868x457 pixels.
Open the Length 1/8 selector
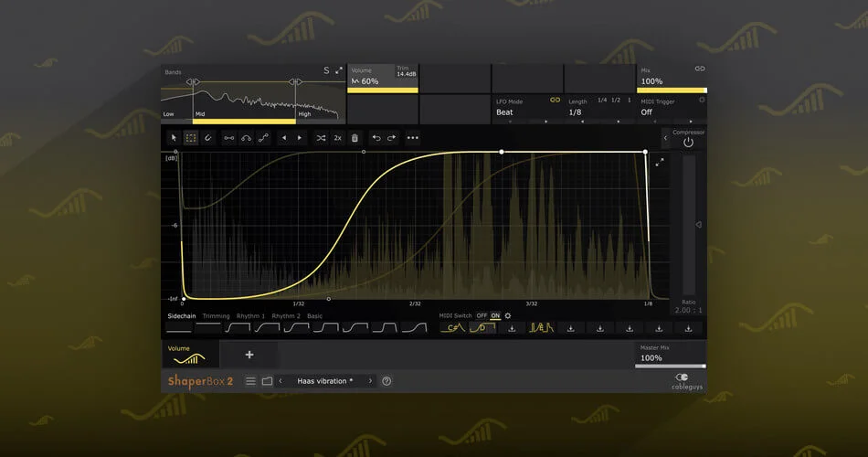coord(575,112)
